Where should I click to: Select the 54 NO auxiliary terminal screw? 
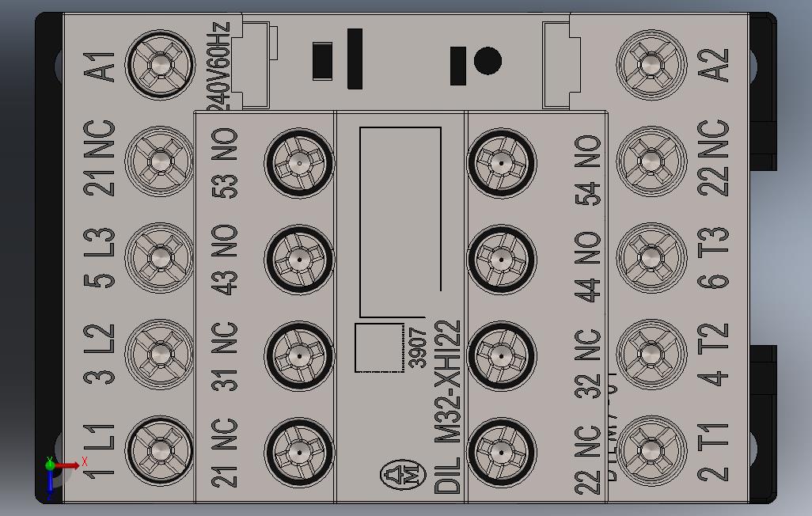(x=501, y=163)
